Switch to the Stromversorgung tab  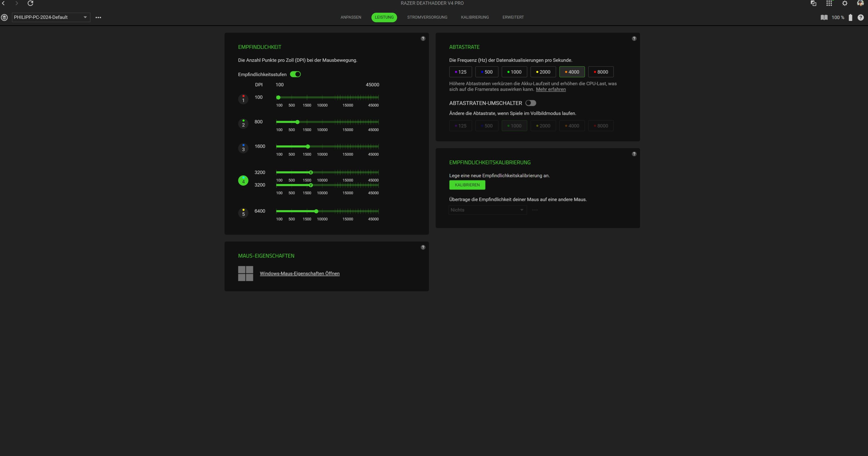427,18
